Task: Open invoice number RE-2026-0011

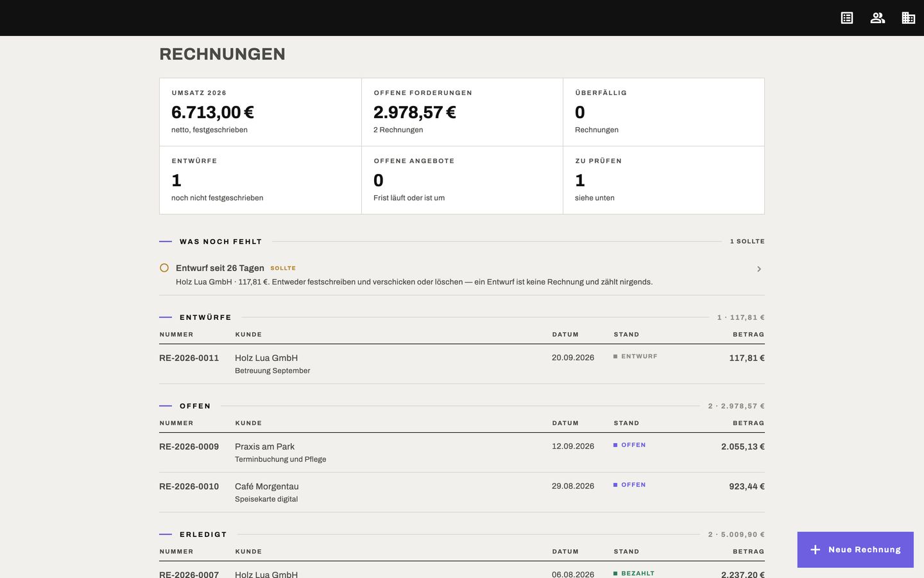Action: point(189,358)
